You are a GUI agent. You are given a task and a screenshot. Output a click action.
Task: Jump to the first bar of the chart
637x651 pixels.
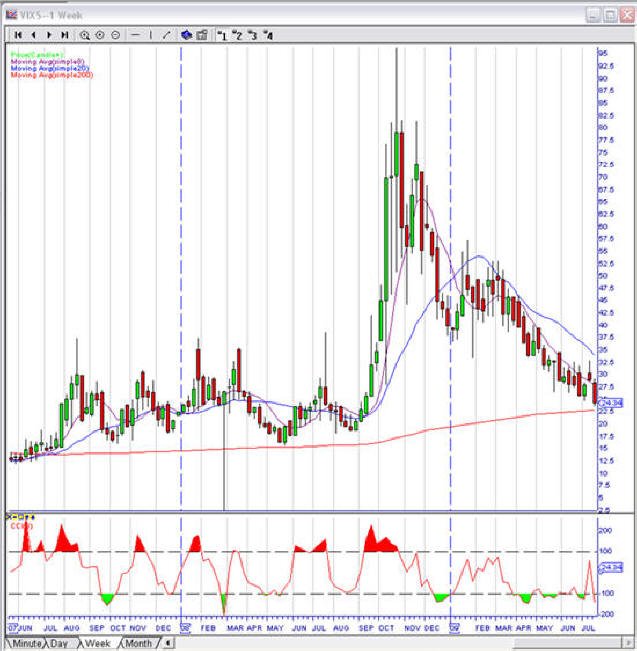pyautogui.click(x=18, y=35)
